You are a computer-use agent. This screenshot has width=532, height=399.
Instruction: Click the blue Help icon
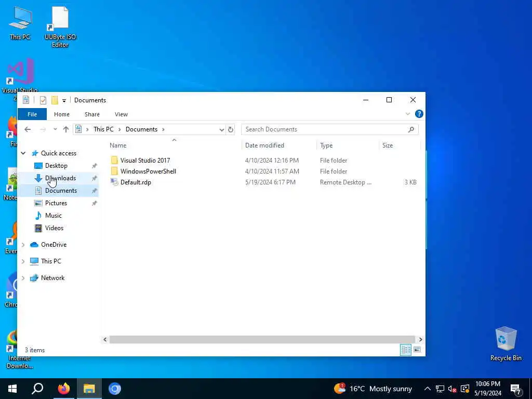click(x=419, y=114)
